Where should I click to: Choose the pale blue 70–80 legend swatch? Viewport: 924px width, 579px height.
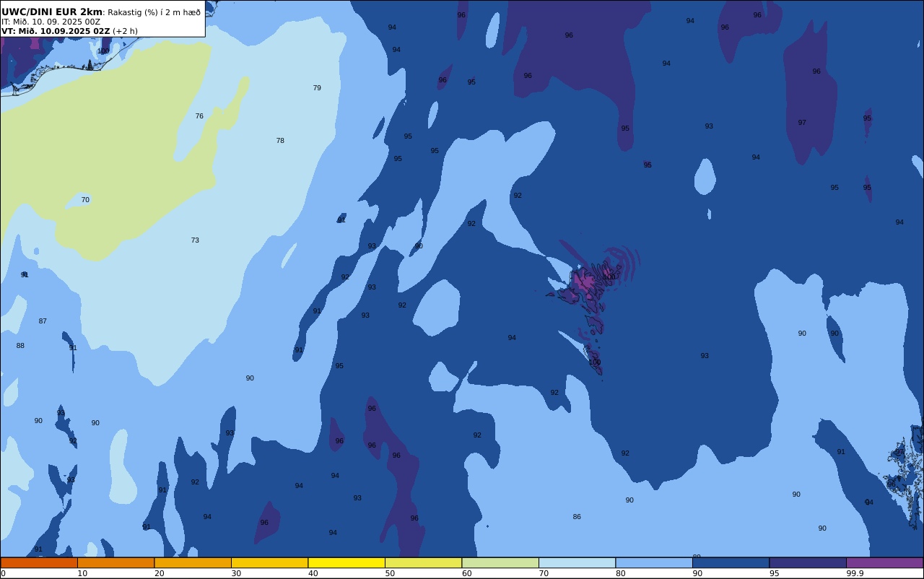click(577, 562)
